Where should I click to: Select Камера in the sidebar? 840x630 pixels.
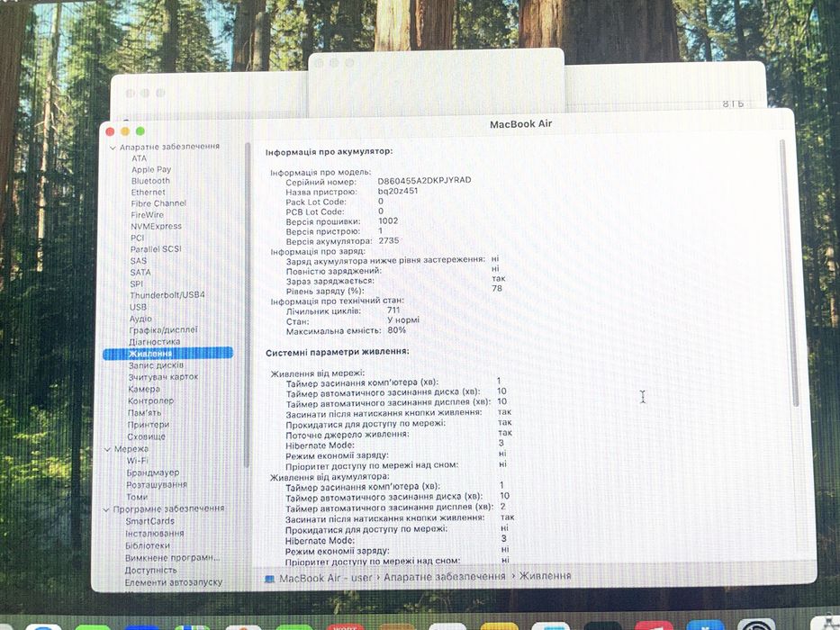pyautogui.click(x=144, y=389)
